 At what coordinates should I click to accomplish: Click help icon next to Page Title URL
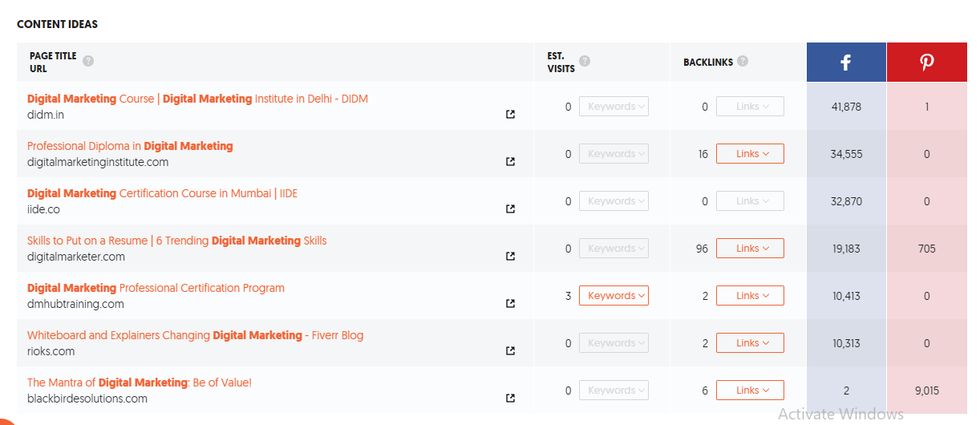[x=88, y=61]
